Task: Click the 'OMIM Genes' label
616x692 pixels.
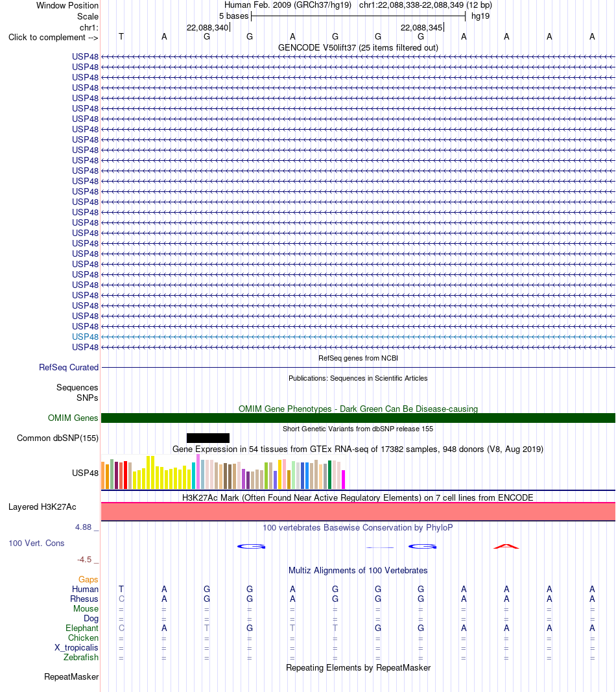Action: (73, 418)
